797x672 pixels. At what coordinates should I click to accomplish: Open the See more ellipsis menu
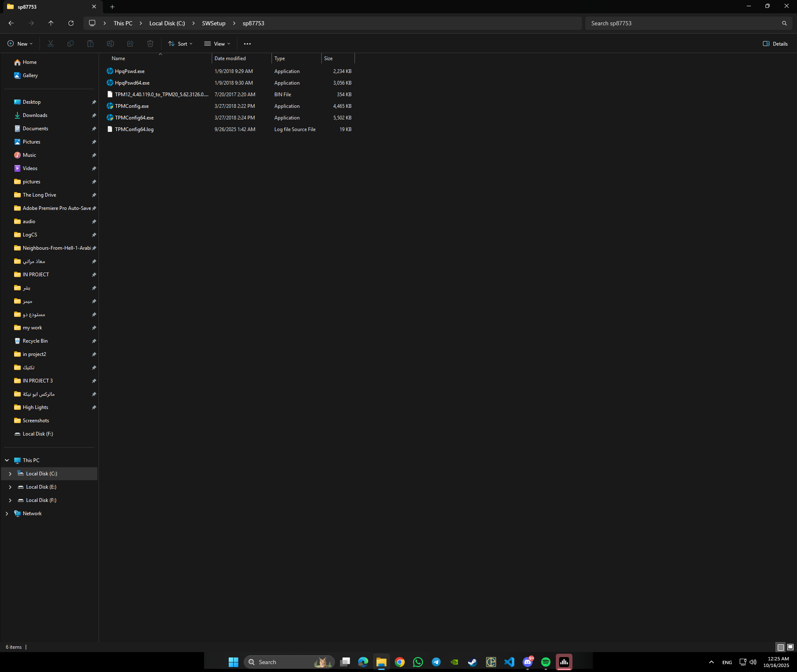coord(247,44)
